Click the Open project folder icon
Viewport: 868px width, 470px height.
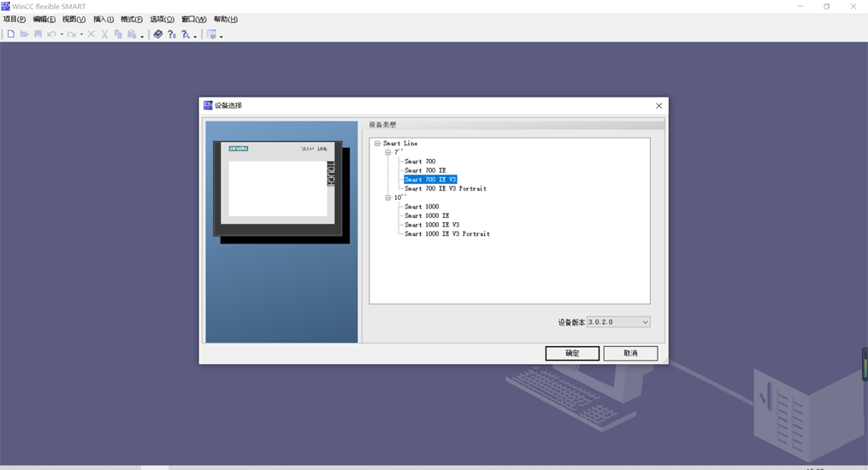click(24, 34)
